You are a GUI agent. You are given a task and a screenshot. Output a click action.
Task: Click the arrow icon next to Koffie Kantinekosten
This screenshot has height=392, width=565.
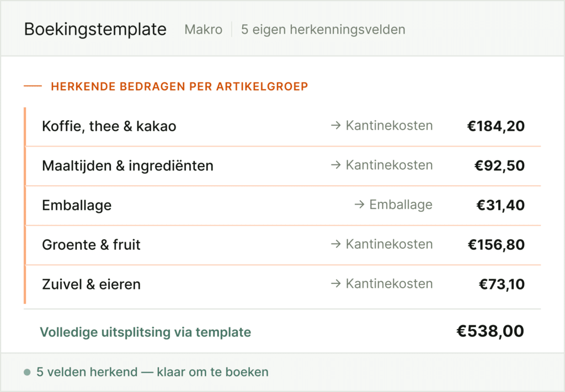tap(335, 126)
